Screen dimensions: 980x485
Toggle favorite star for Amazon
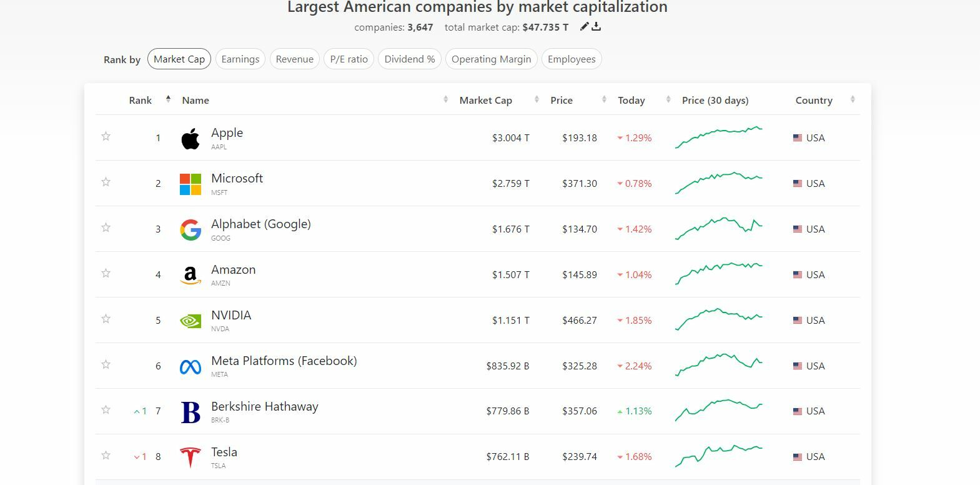click(106, 273)
